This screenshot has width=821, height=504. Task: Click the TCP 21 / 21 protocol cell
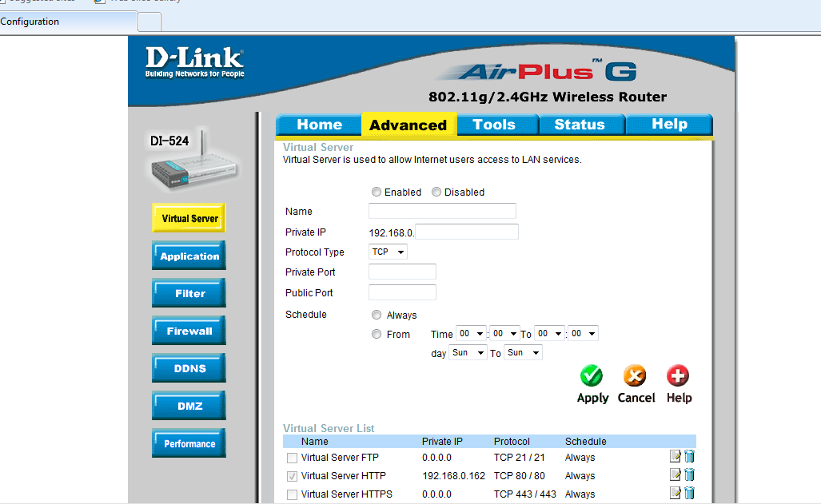tap(520, 458)
